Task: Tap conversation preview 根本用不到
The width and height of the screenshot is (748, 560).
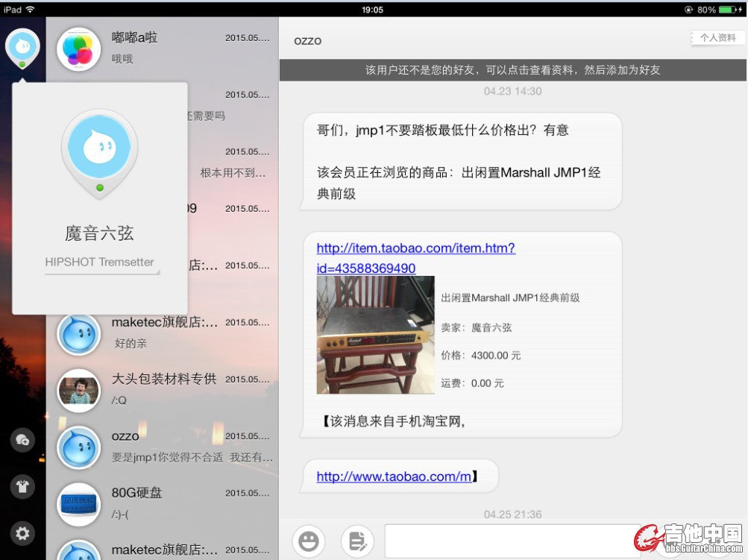Action: point(233,173)
